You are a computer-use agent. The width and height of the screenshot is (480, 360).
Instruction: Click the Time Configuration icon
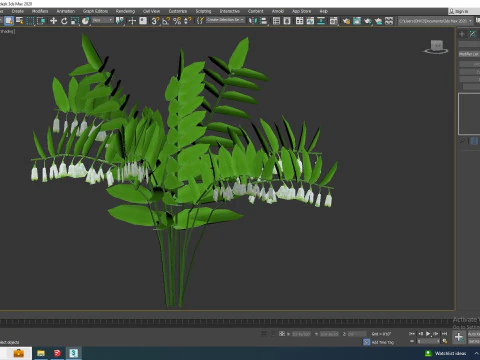pos(444,341)
